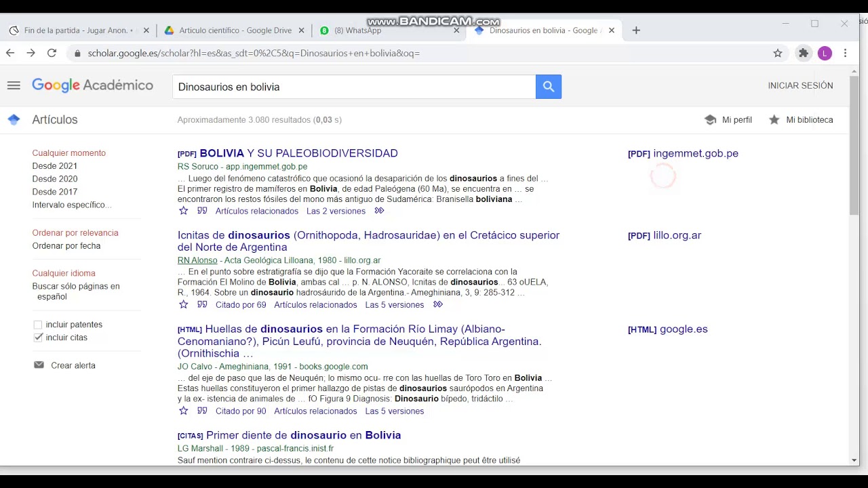
Task: Expand more options for the RN Alonso result
Action: click(x=437, y=304)
